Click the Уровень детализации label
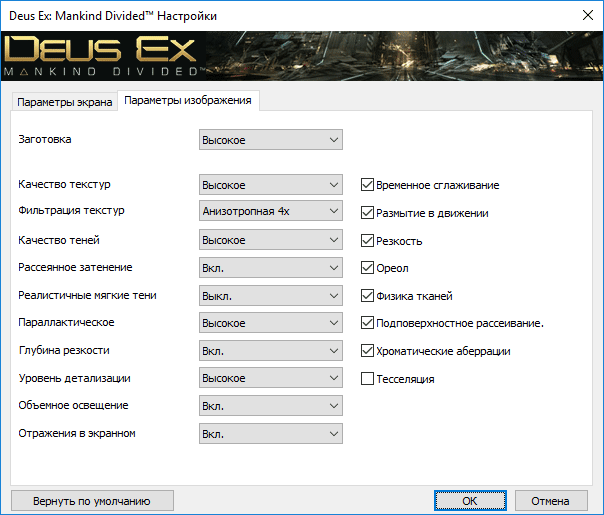Screen dimensions: 604x515 coord(74,378)
